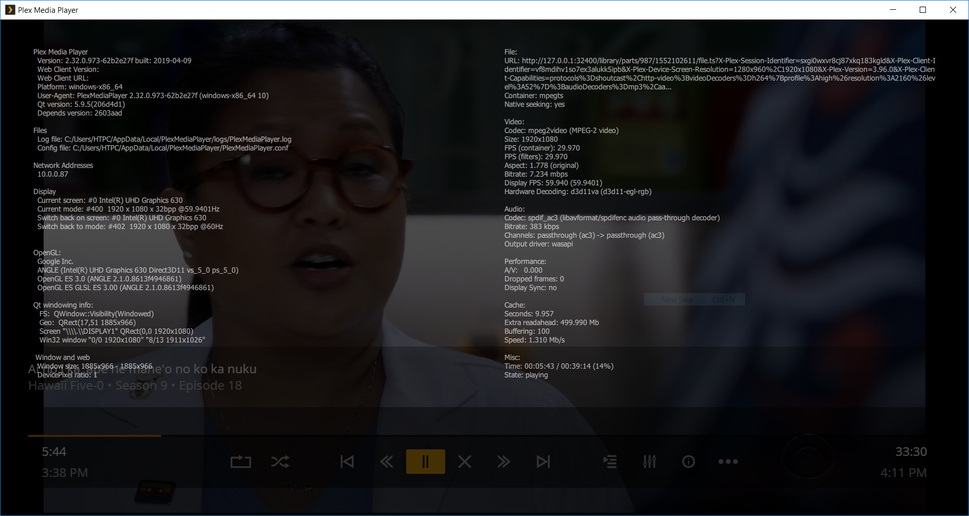Viewport: 969px width, 516px height.
Task: Skip to previous item
Action: click(347, 462)
